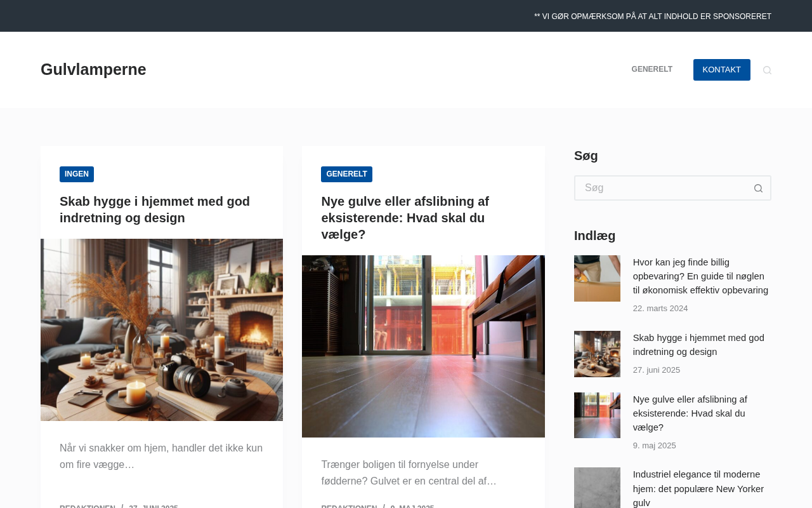
Task: Open sidebar link 'Industriel elegance til moderne hjem'
Action: point(698,488)
